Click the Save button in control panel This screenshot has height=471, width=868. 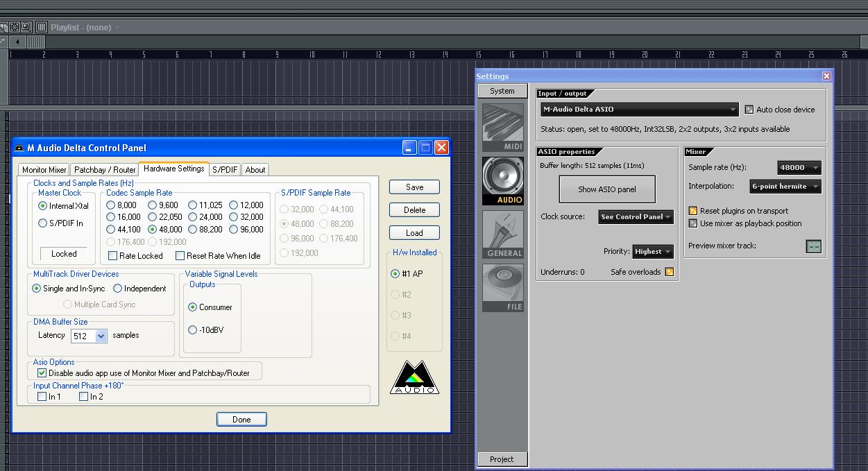click(414, 187)
